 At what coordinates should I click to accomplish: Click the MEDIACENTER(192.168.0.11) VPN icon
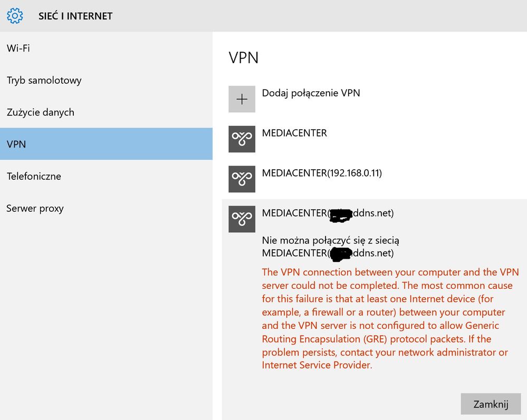tap(242, 179)
